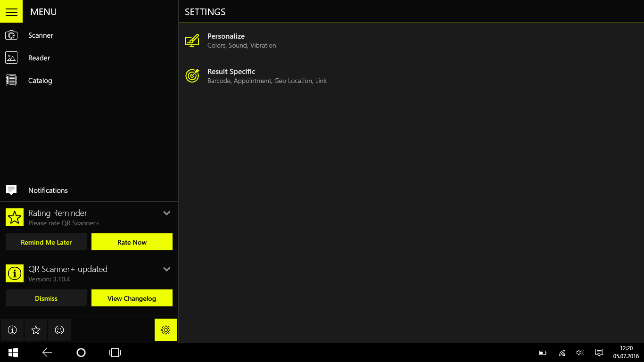Select the Scanner option in the menu
The image size is (644, 362).
[40, 35]
